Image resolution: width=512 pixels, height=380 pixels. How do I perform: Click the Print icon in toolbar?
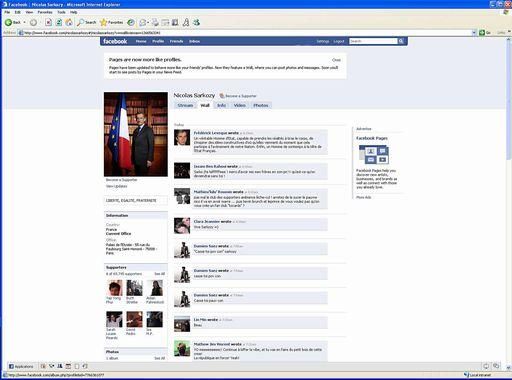(155, 22)
